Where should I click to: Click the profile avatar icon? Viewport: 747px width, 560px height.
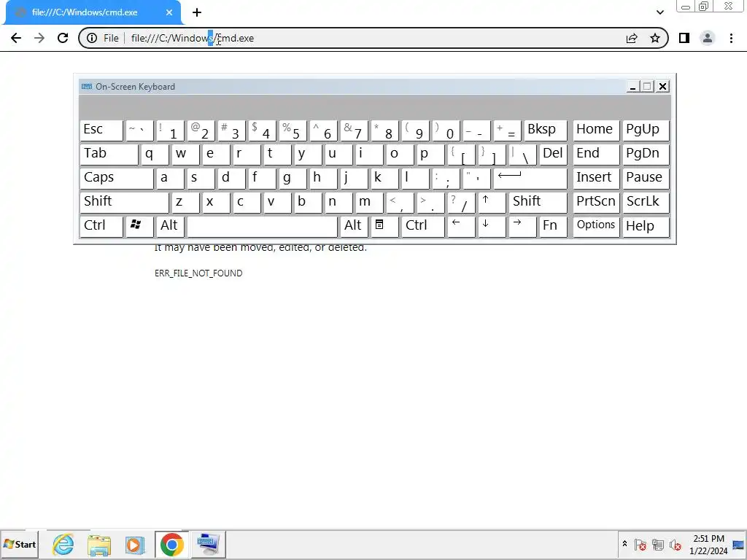708,38
